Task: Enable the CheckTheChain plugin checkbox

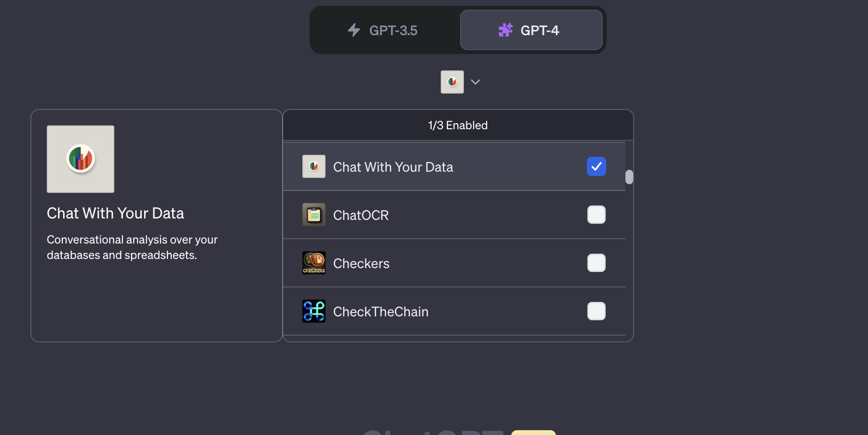Action: tap(597, 312)
